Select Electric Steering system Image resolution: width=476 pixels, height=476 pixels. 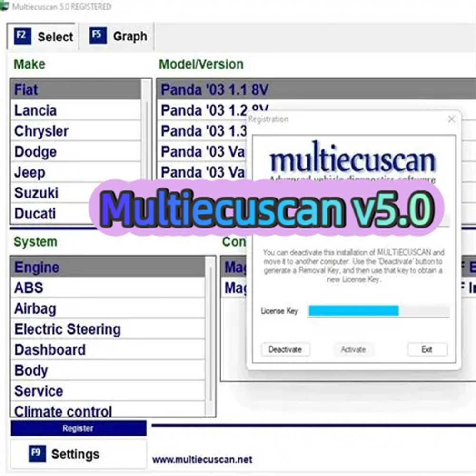point(108,329)
